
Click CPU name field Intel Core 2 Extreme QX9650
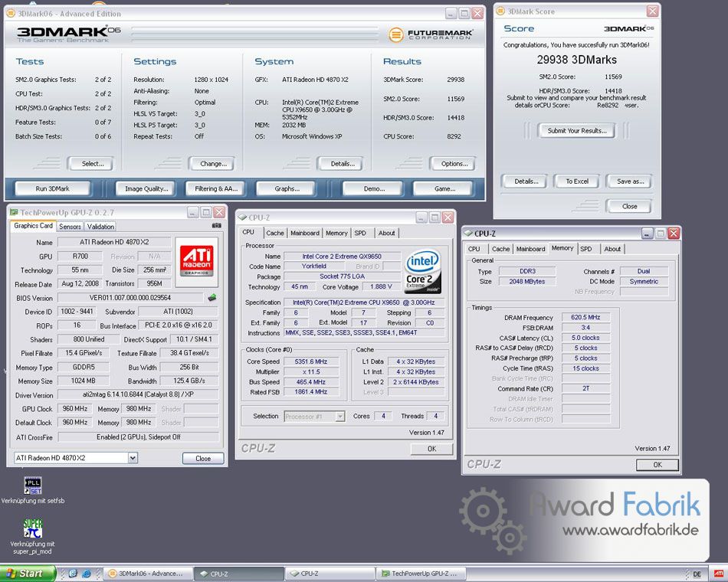(342, 257)
